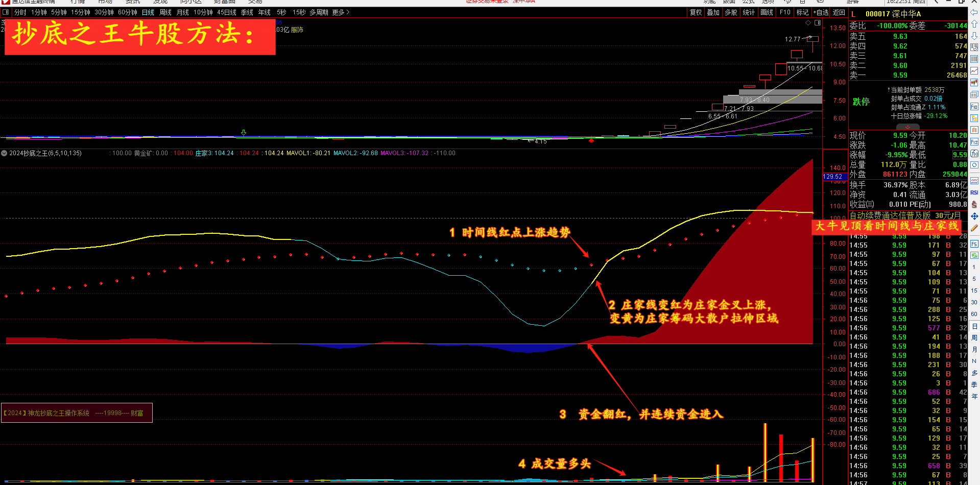Click the diamond icon above the price axis
The height and width of the screenshot is (485, 980).
point(808,23)
